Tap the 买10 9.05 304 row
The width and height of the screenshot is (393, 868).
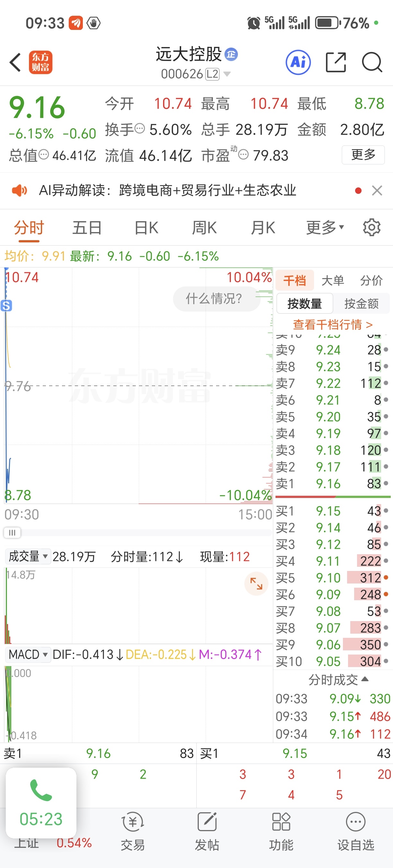click(333, 661)
